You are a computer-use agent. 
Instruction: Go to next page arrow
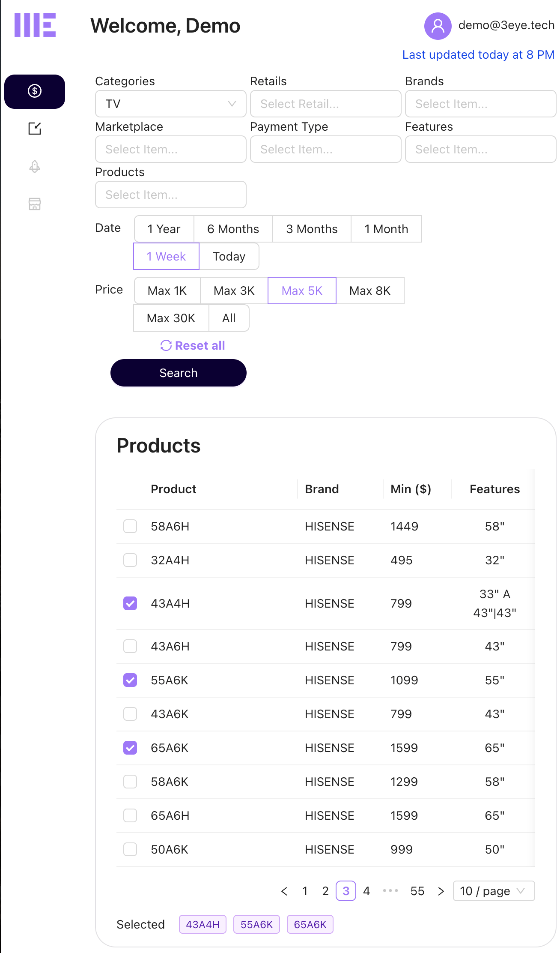(441, 891)
